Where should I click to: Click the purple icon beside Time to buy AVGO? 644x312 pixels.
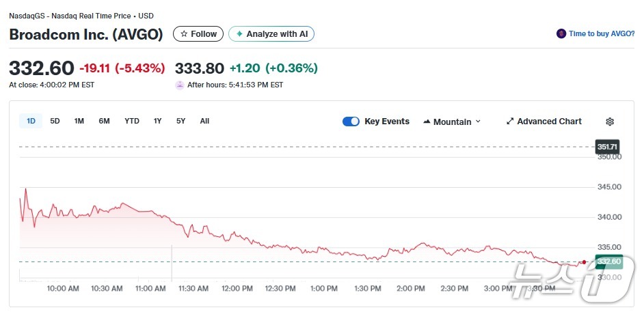561,33
